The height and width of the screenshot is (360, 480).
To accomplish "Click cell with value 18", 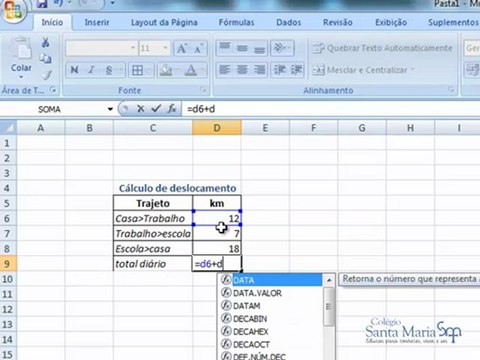I will 217,249.
